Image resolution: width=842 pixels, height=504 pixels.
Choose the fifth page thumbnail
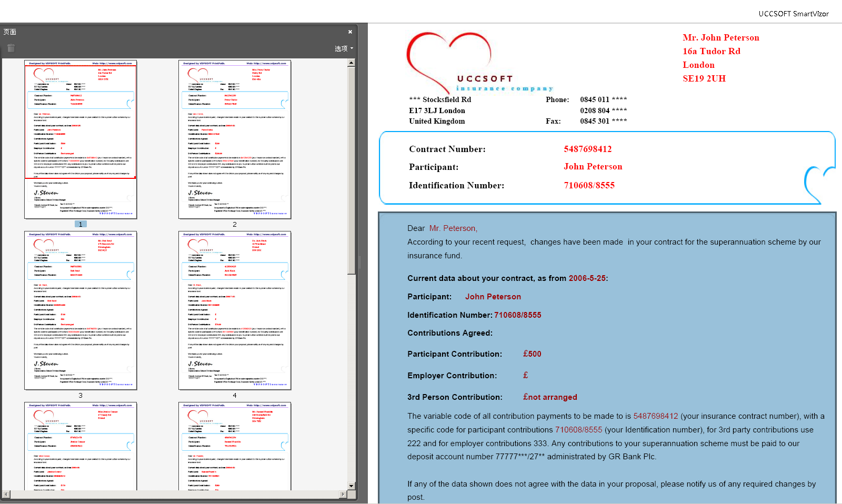point(81,446)
